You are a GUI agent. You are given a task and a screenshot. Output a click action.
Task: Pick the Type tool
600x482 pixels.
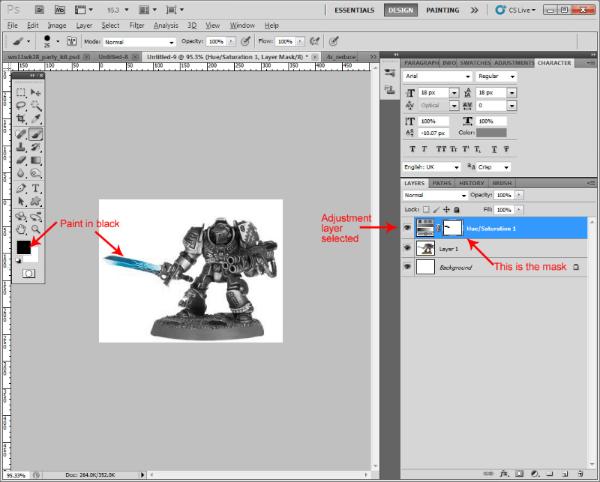36,188
